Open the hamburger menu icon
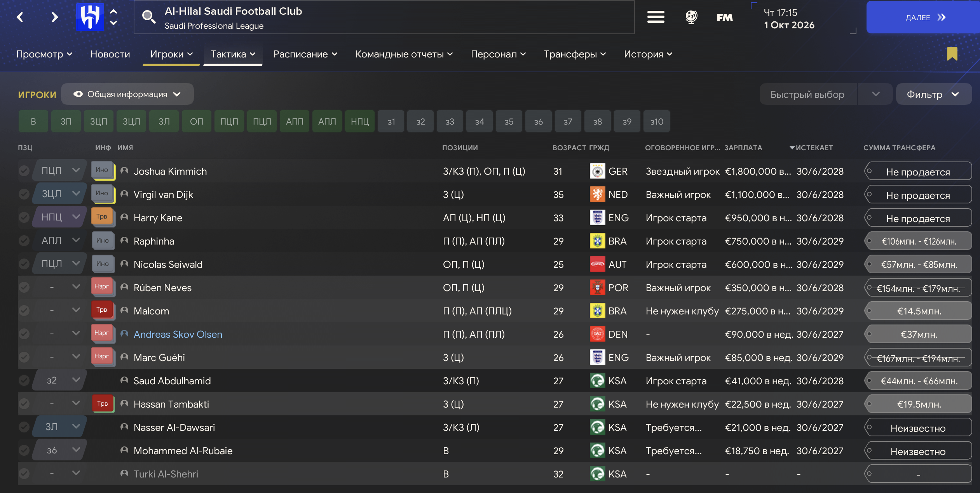 656,17
